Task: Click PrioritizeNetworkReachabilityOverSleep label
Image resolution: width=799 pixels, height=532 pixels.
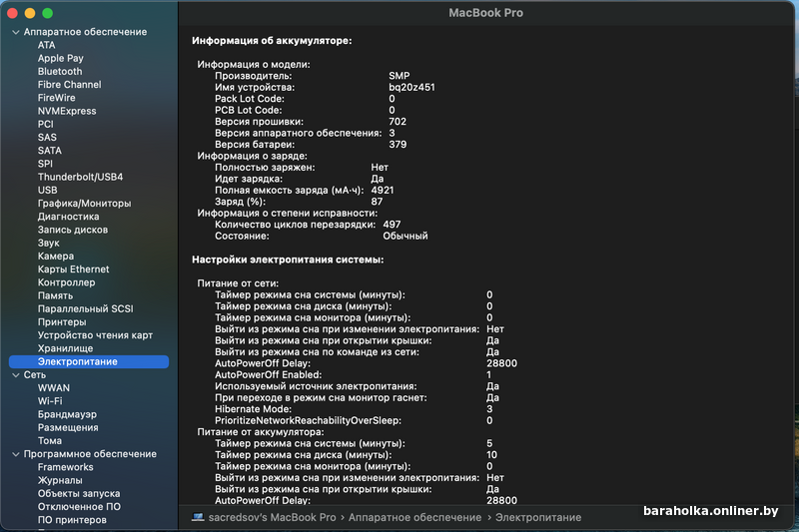Action: click(x=308, y=421)
